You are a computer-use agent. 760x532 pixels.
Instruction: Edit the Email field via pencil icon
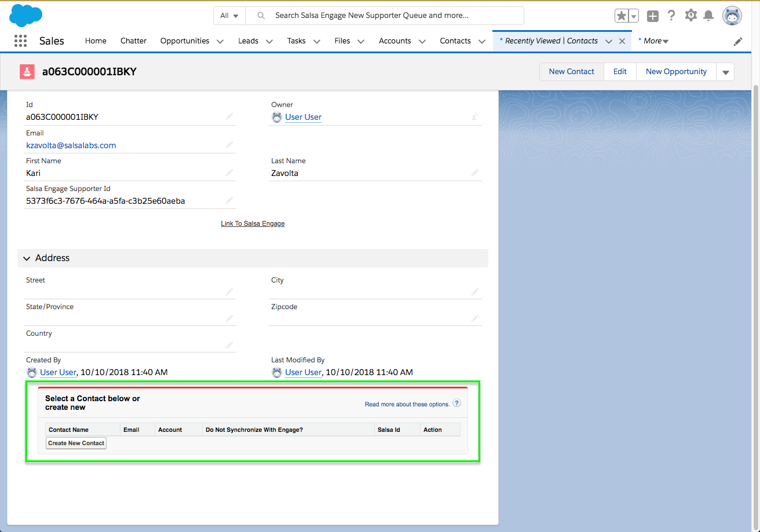[229, 145]
